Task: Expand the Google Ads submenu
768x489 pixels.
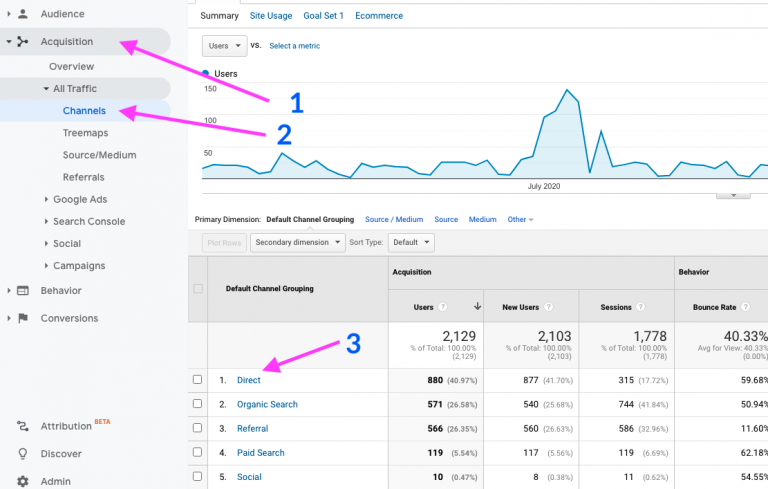Action: tap(46, 199)
